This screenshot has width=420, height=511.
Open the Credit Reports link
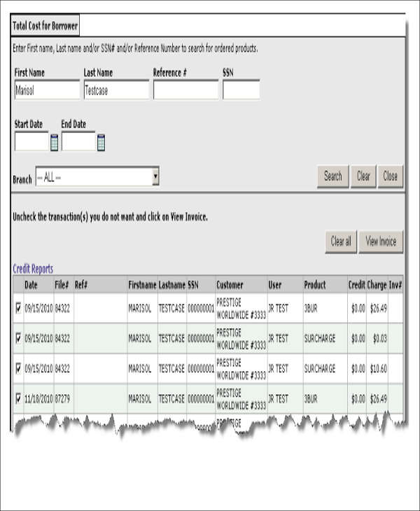(x=33, y=269)
